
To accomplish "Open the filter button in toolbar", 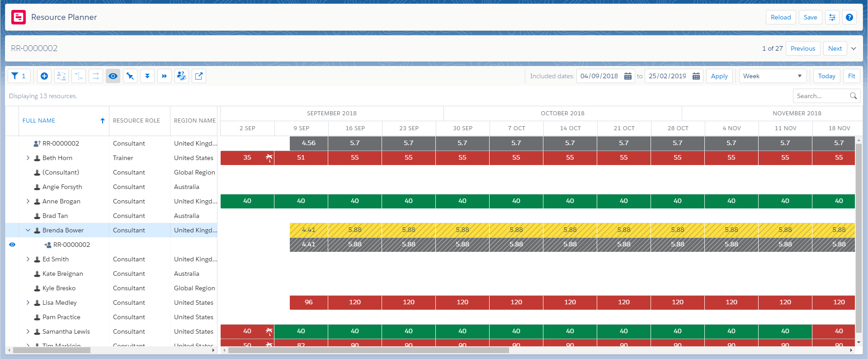I will (x=19, y=76).
